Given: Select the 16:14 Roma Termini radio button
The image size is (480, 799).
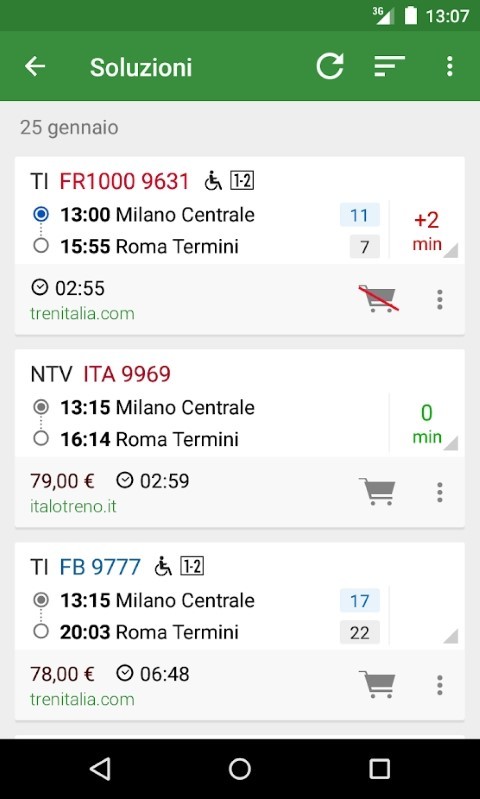Looking at the screenshot, I should [41, 439].
